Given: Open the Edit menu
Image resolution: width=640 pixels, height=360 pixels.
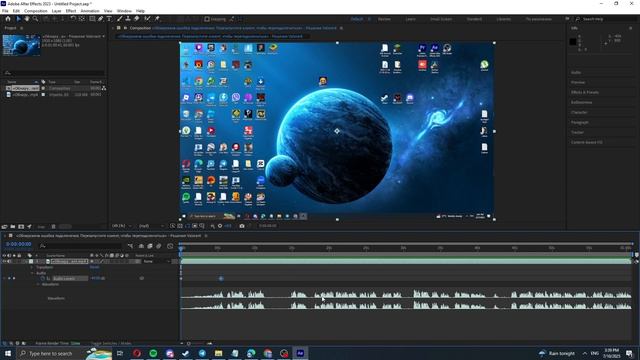Looking at the screenshot, I should point(16,11).
